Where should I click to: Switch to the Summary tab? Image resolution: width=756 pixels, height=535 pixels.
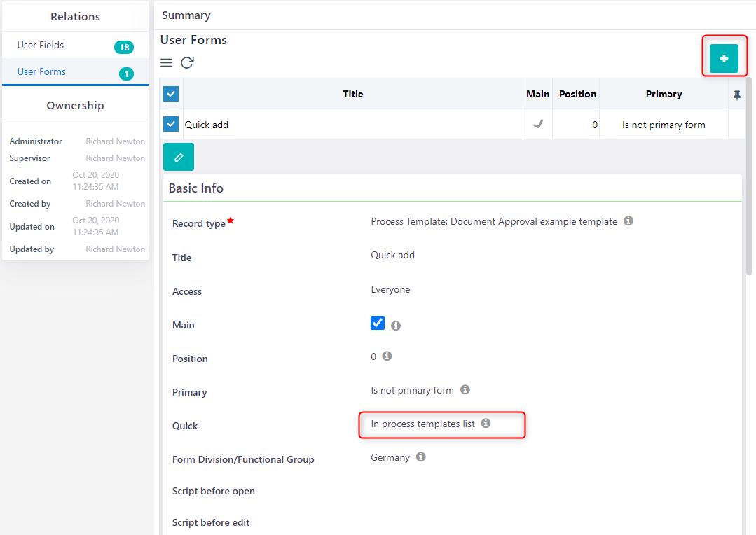186,15
